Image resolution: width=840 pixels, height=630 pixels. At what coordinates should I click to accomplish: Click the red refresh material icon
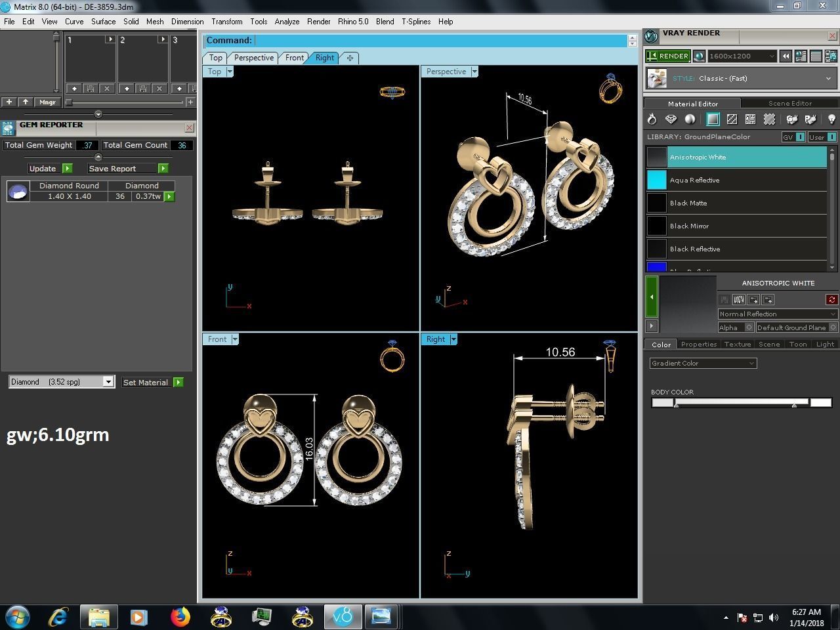(831, 299)
